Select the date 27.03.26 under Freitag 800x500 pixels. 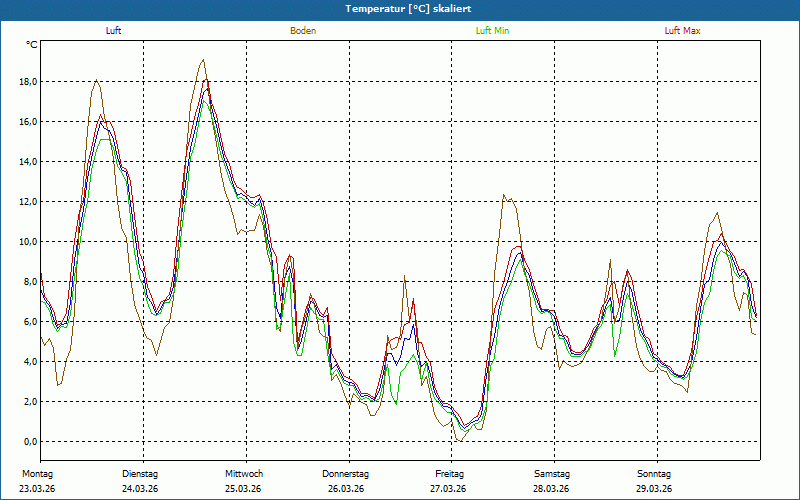[x=449, y=489]
